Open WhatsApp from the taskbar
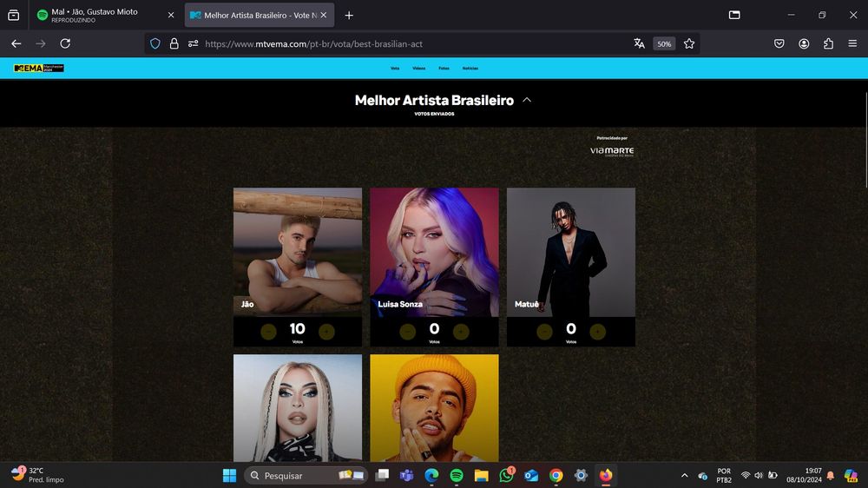 pos(507,475)
